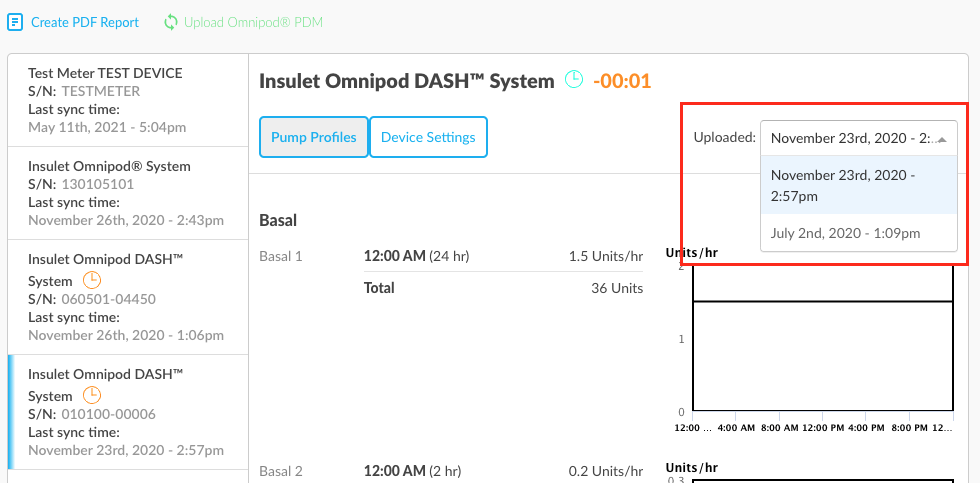Select Test Meter TEST DEVICE in device list
Screen dimensions: 980x483
tap(128, 100)
